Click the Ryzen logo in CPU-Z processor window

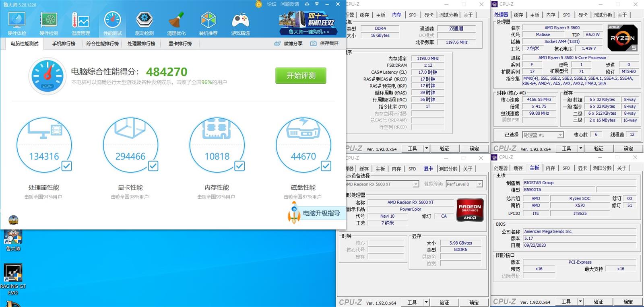(622, 38)
